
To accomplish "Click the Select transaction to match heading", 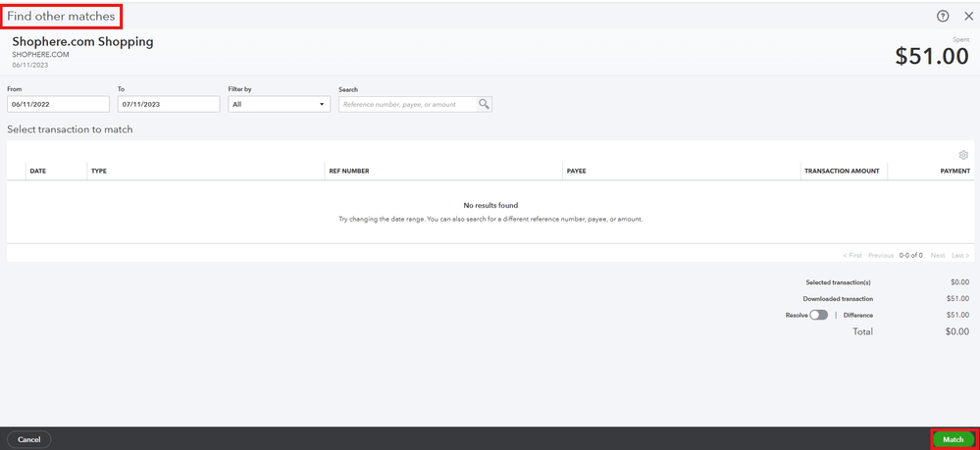I will click(70, 129).
